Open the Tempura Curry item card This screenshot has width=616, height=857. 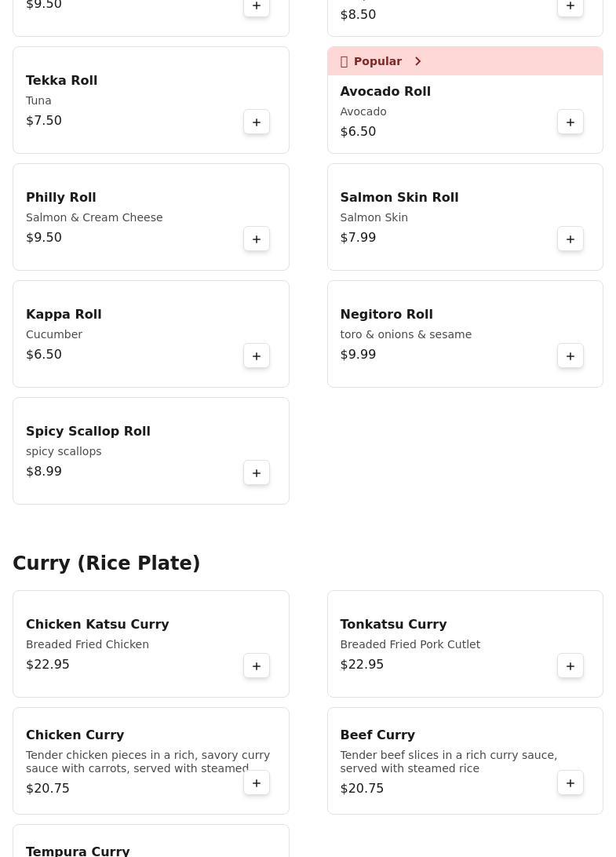coord(118,846)
